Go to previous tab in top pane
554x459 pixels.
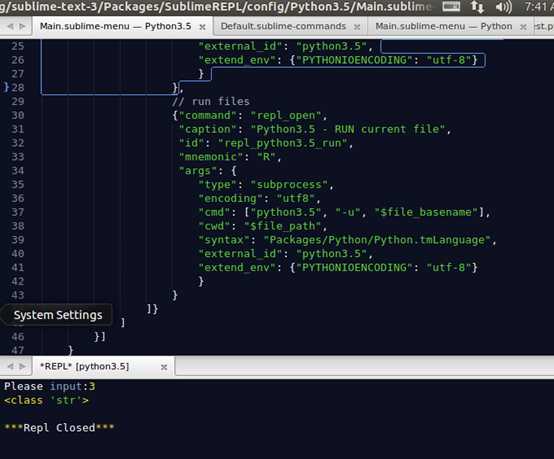(x=10, y=26)
